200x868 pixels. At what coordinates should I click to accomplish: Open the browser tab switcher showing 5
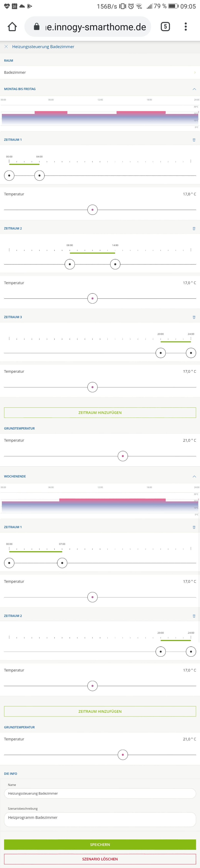(165, 27)
